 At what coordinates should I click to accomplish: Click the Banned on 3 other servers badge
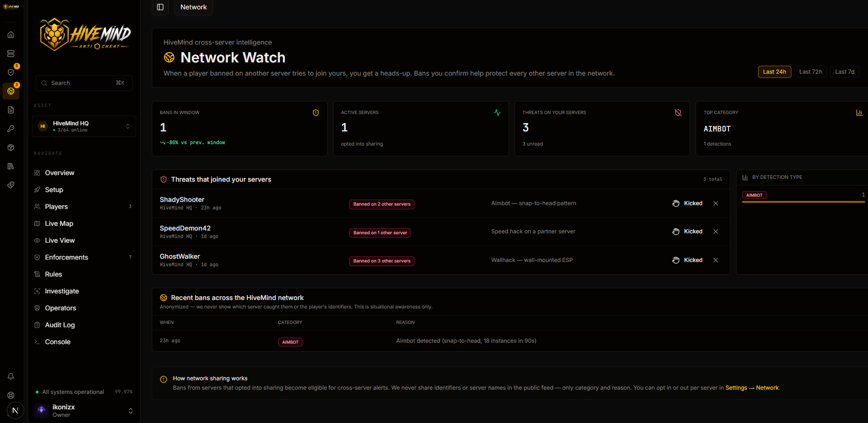pyautogui.click(x=382, y=261)
